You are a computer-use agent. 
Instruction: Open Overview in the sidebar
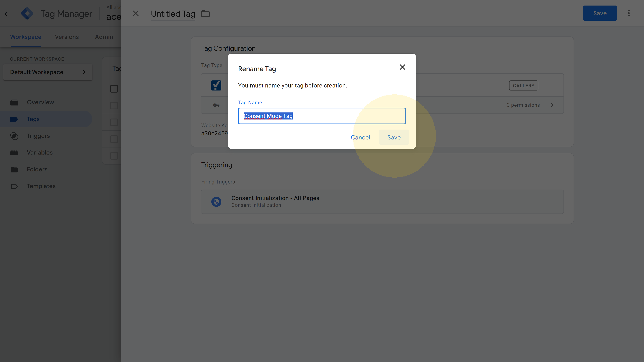[46, 102]
